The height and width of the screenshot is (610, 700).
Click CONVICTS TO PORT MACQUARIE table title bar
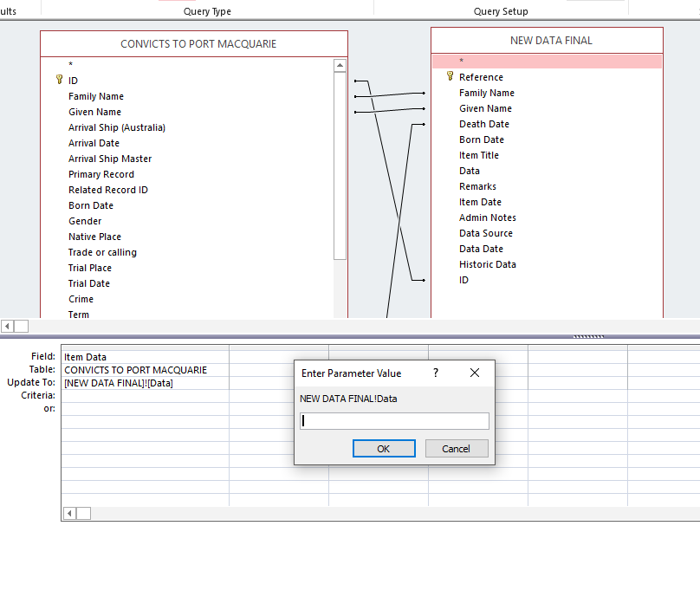[x=194, y=44]
